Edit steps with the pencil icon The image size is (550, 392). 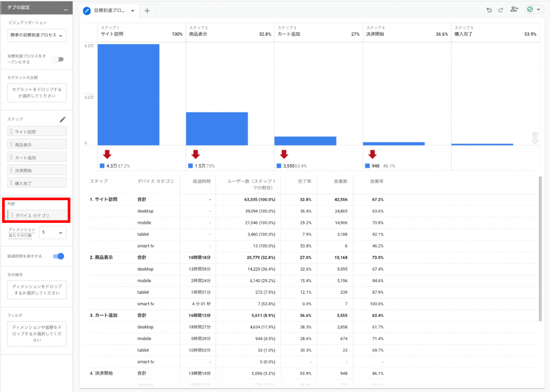coord(63,120)
